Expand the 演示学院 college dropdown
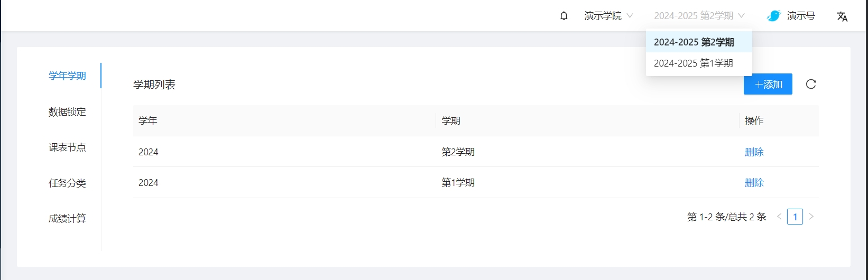Viewport: 868px width, 280px height. 608,16
